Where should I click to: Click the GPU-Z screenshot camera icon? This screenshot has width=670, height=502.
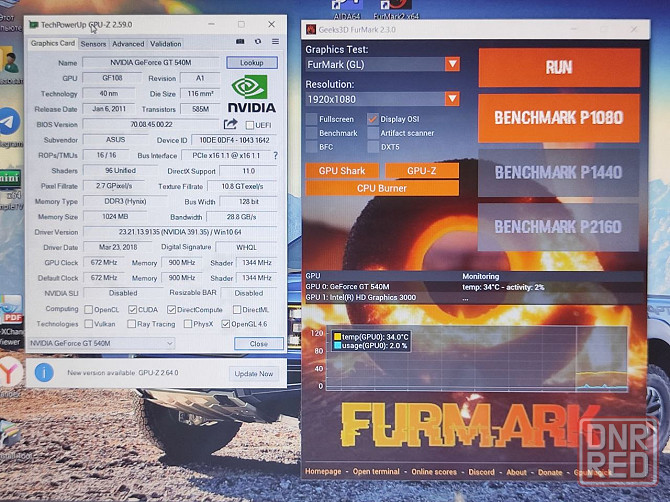(240, 41)
